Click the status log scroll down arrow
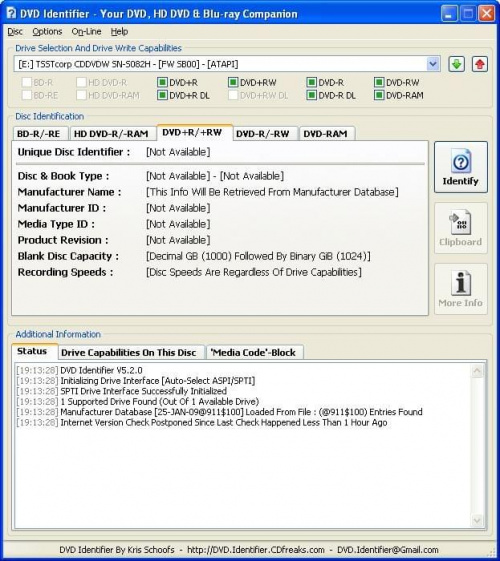Viewport: 500px width, 561px height. click(x=477, y=520)
